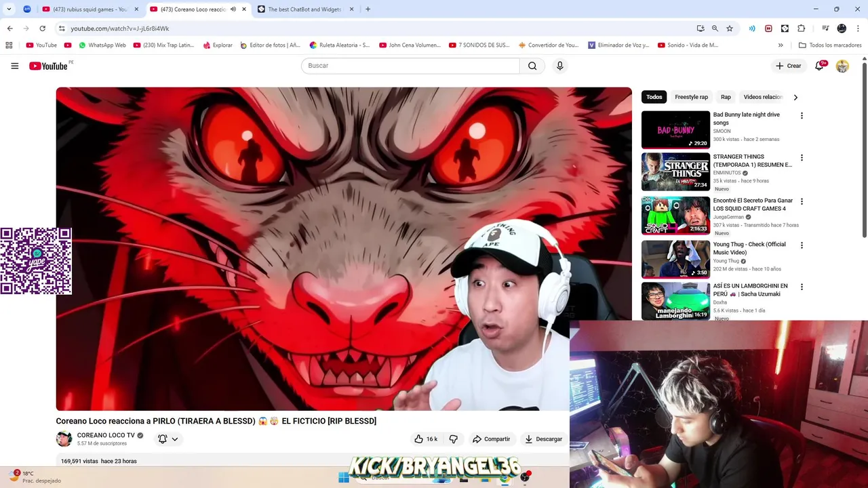The width and height of the screenshot is (868, 488).
Task: Open Squid Craft Games 4 video thumbnail
Action: (675, 216)
